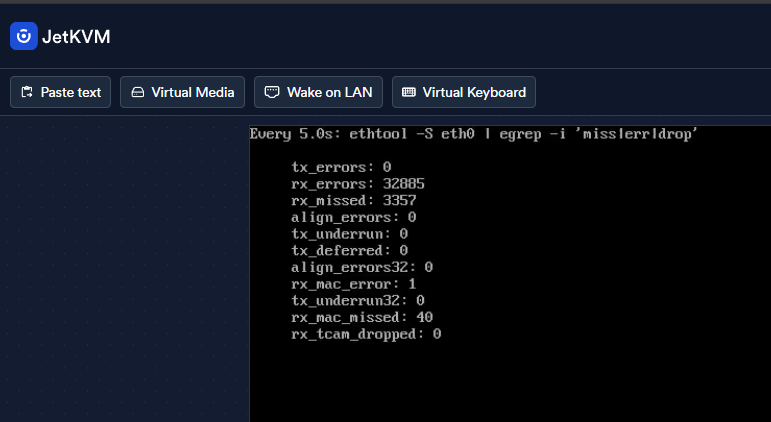The image size is (771, 422).
Task: Click the disk drive icon on Virtual Media
Action: (x=138, y=92)
